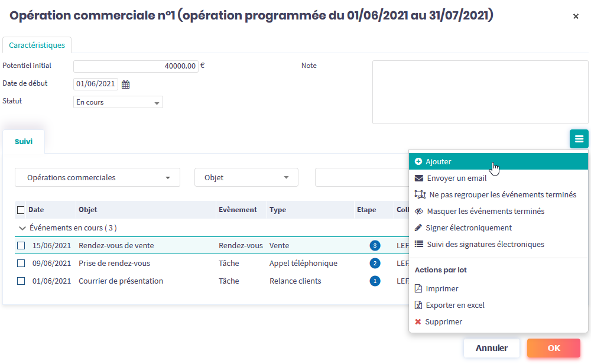Collapse the Événements en cours group
The height and width of the screenshot is (364, 591).
tap(22, 228)
